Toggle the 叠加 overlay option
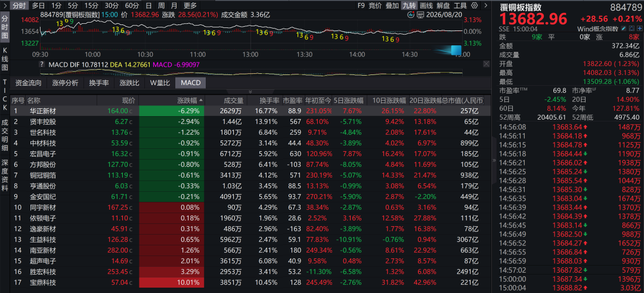The width and height of the screenshot is (644, 293). pyautogui.click(x=392, y=6)
